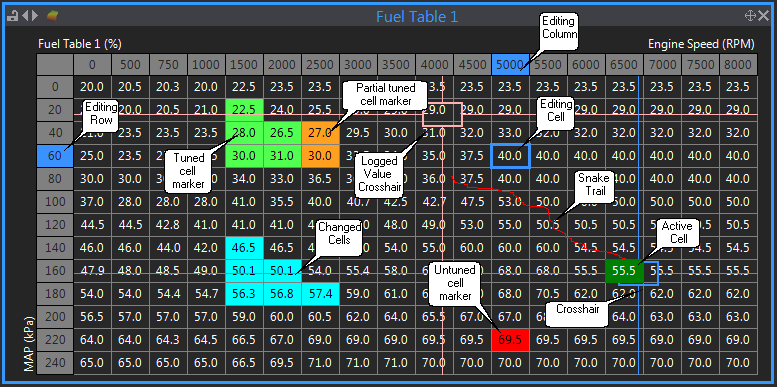Click the dark green active cell 55.5
This screenshot has width=777, height=387.
point(624,271)
